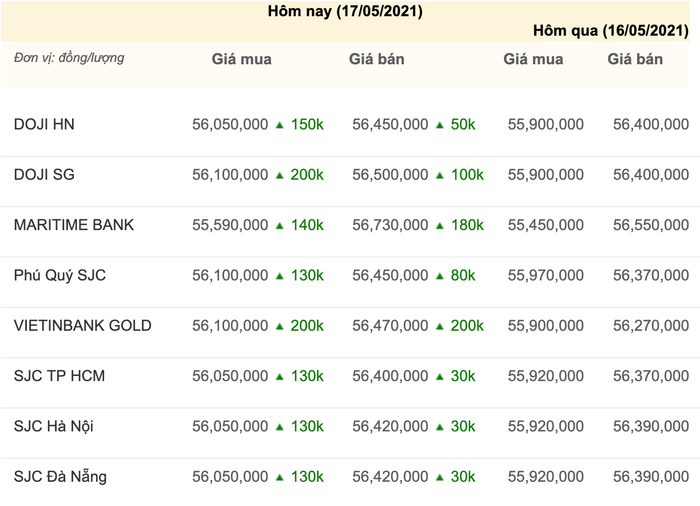Click Phú Quý SJC sell price 56,450,000
The width and height of the screenshot is (700, 506).
[x=390, y=275]
